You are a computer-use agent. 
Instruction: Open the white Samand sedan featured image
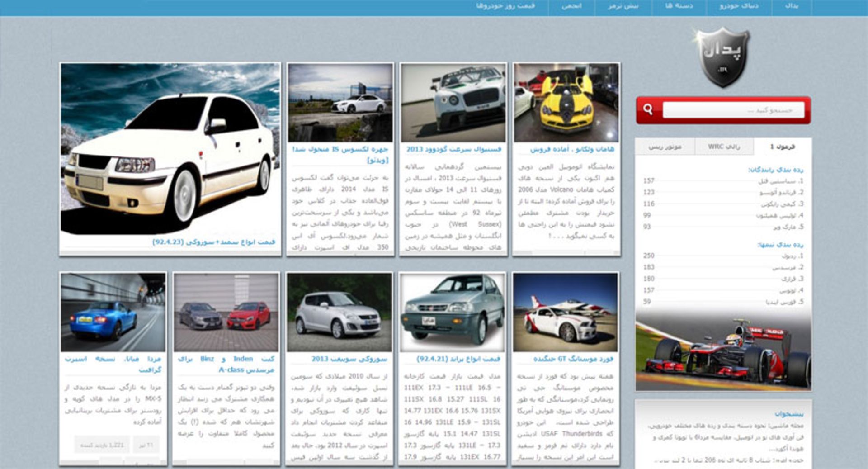170,149
